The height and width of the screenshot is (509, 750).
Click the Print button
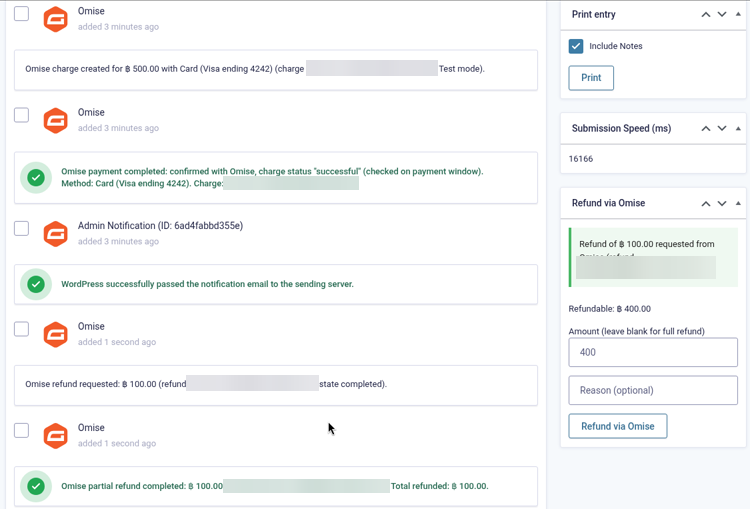click(x=591, y=78)
